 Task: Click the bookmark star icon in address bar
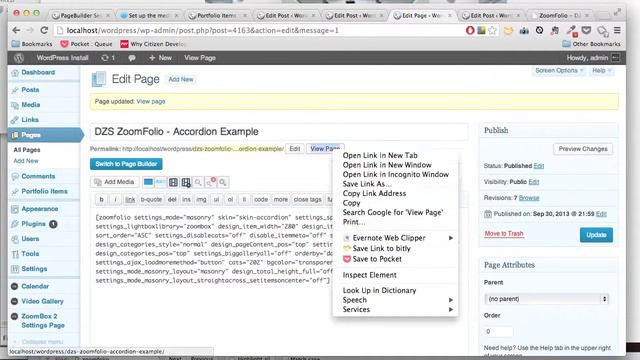coord(492,30)
